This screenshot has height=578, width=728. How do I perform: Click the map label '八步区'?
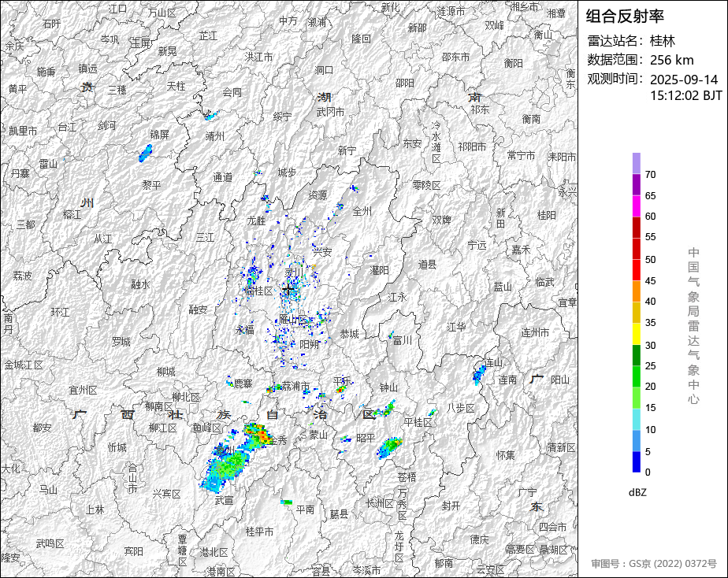(x=461, y=408)
